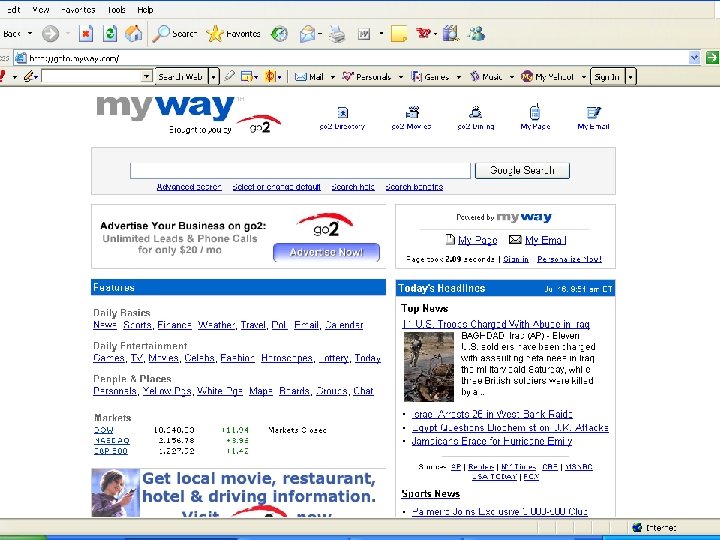
Task: Open the My Yahoo! toolbar item
Action: (x=547, y=77)
